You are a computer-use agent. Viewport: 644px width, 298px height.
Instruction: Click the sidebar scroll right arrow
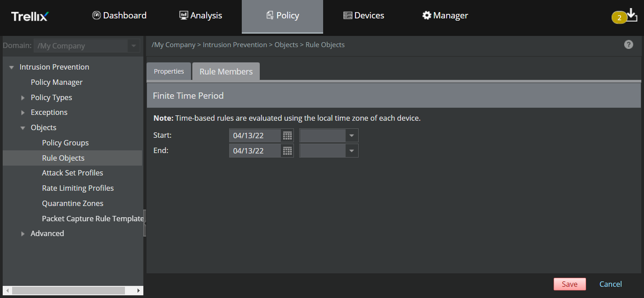138,291
